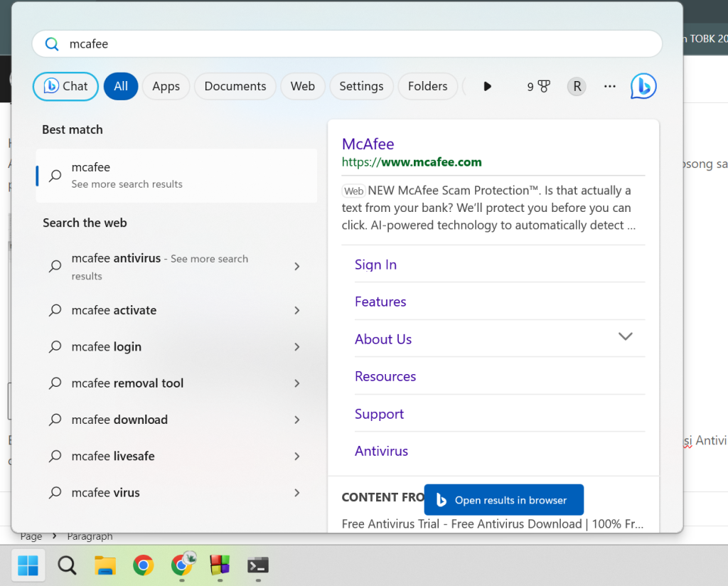This screenshot has width=728, height=586.
Task: Switch to the Settings filter tab
Action: tap(361, 86)
